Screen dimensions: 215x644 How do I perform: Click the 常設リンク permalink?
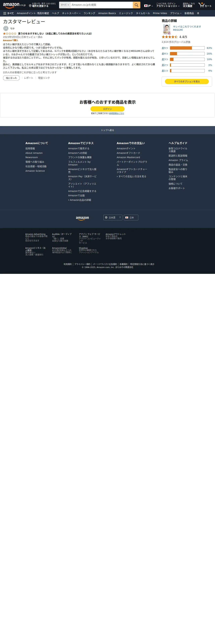tap(44, 78)
